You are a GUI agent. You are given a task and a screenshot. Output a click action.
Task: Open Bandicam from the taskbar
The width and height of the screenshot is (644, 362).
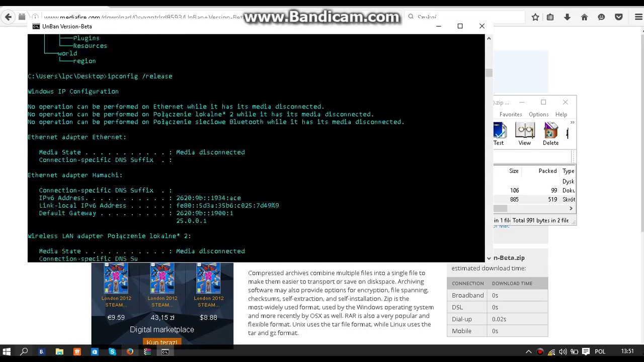point(41,352)
